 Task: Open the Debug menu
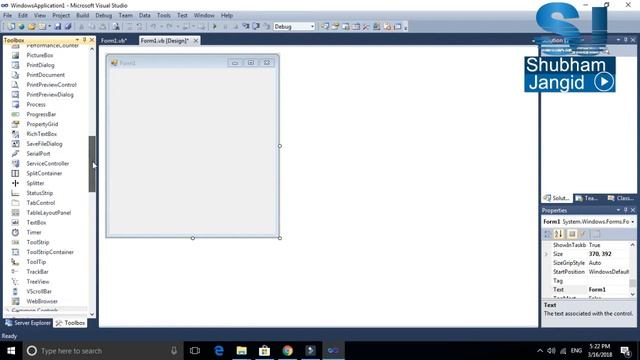click(104, 15)
